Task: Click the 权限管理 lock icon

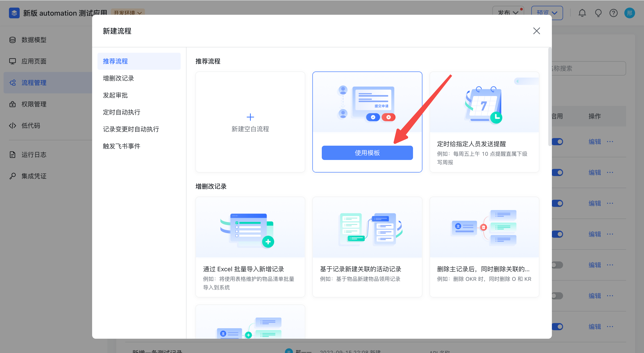Action: click(13, 104)
